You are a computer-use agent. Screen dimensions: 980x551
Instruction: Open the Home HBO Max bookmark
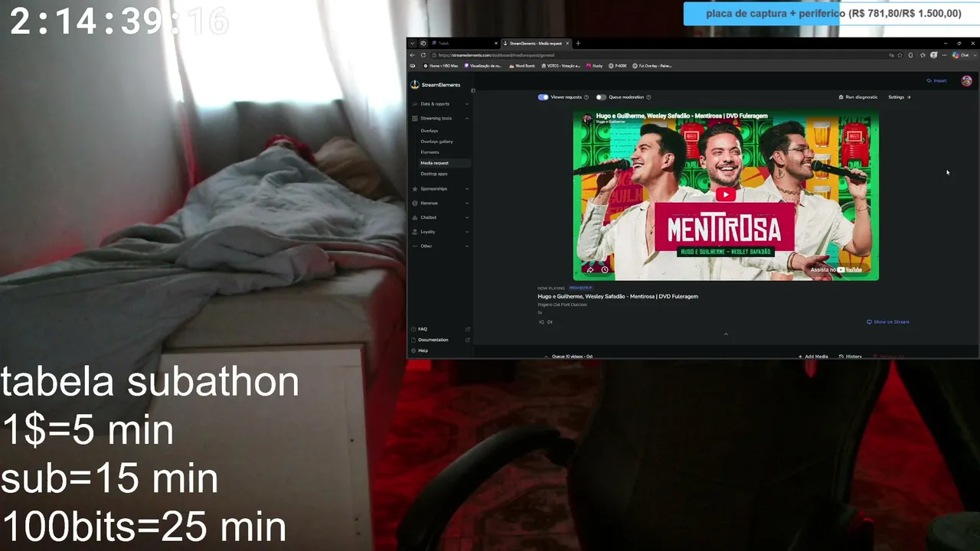click(440, 66)
